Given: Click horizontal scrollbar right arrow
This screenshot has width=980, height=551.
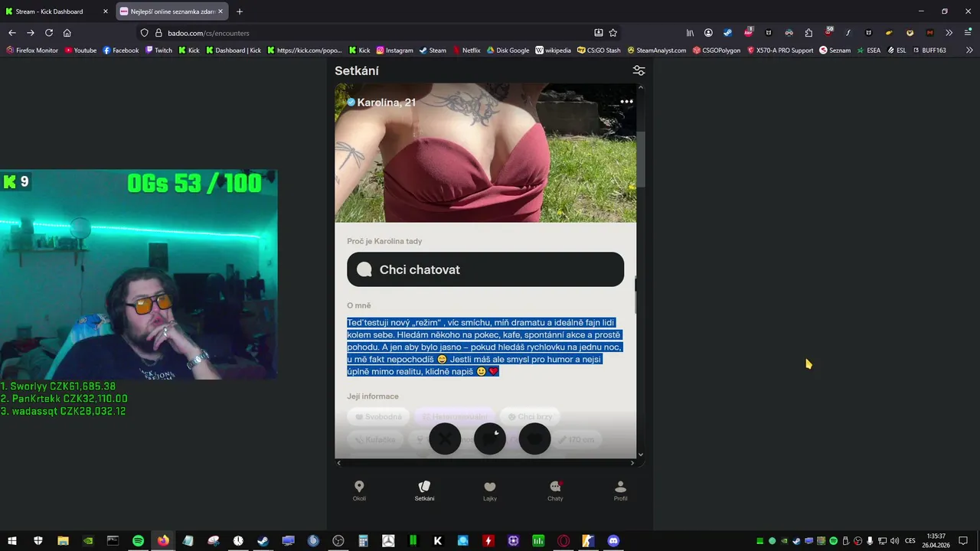Looking at the screenshot, I should click(632, 463).
